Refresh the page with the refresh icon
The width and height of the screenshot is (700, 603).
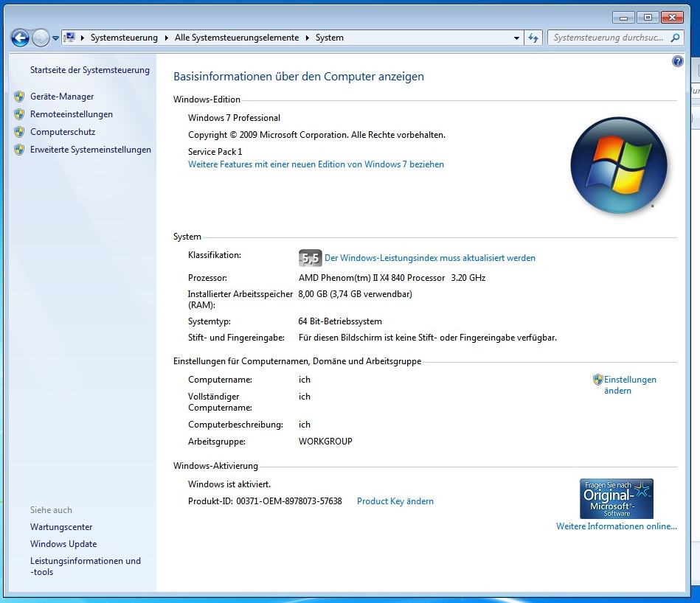tap(533, 38)
